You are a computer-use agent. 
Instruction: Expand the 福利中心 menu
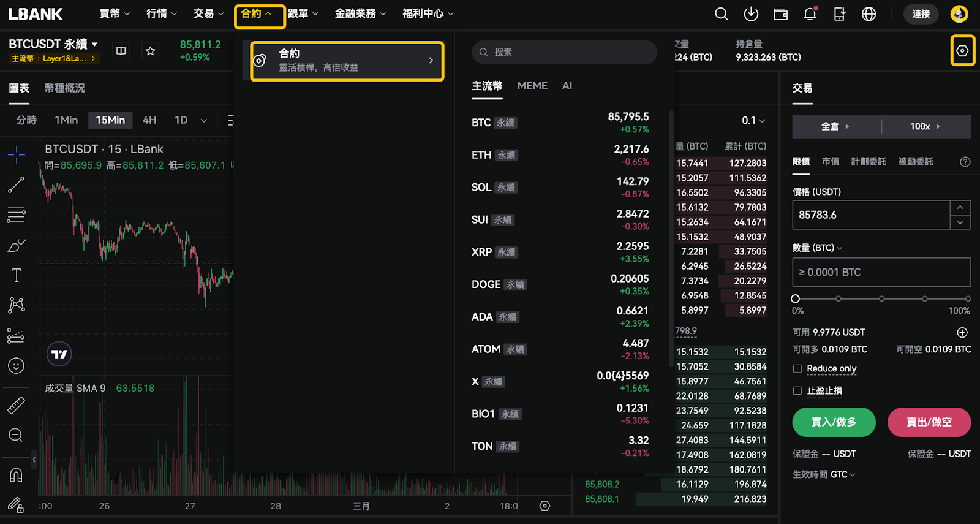[x=428, y=13]
